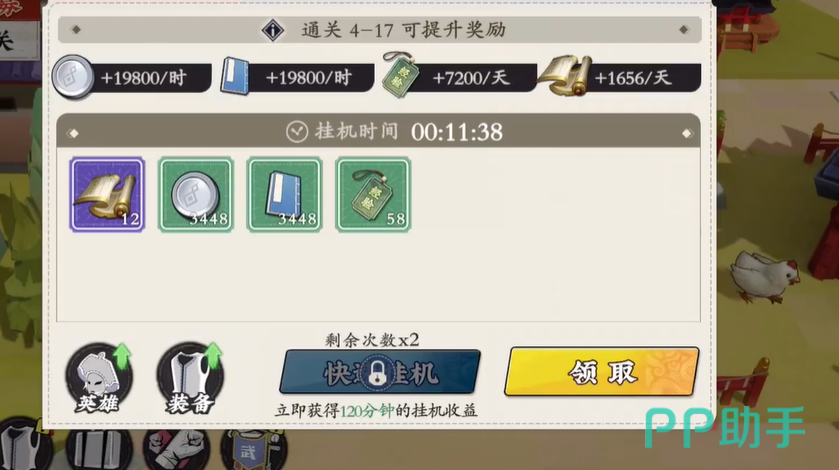The height and width of the screenshot is (470, 839).
Task: Tap the clock icon beside 挂机时间
Action: [297, 132]
